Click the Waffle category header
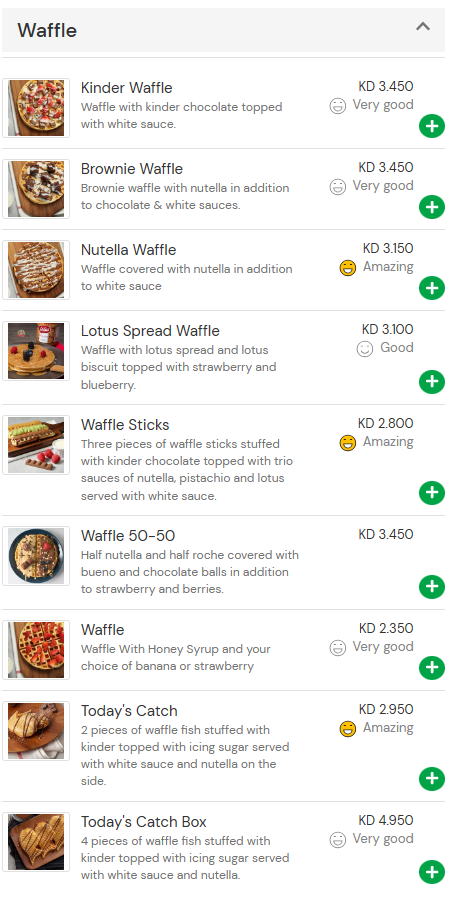Viewport: 454px width, 897px height. (223, 30)
